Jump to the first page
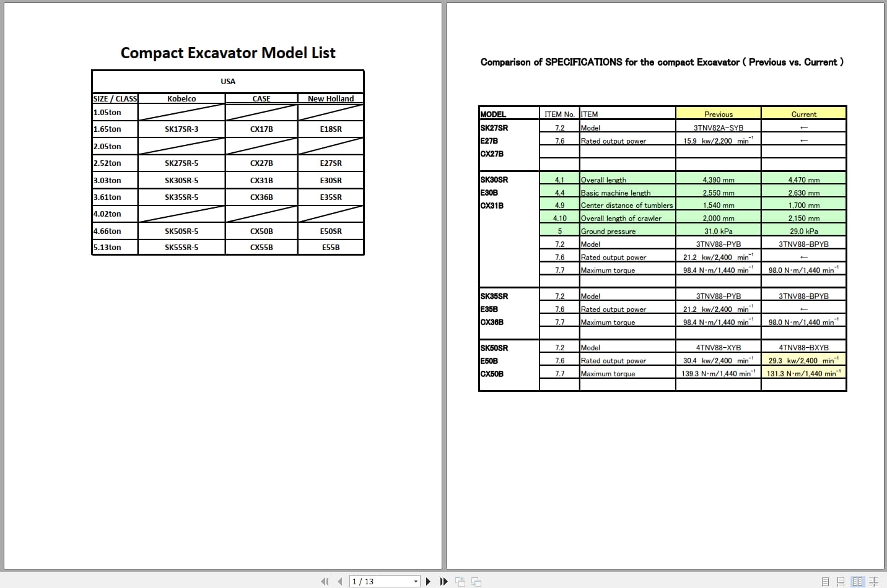Viewport: 887px width, 588px height. 325,581
